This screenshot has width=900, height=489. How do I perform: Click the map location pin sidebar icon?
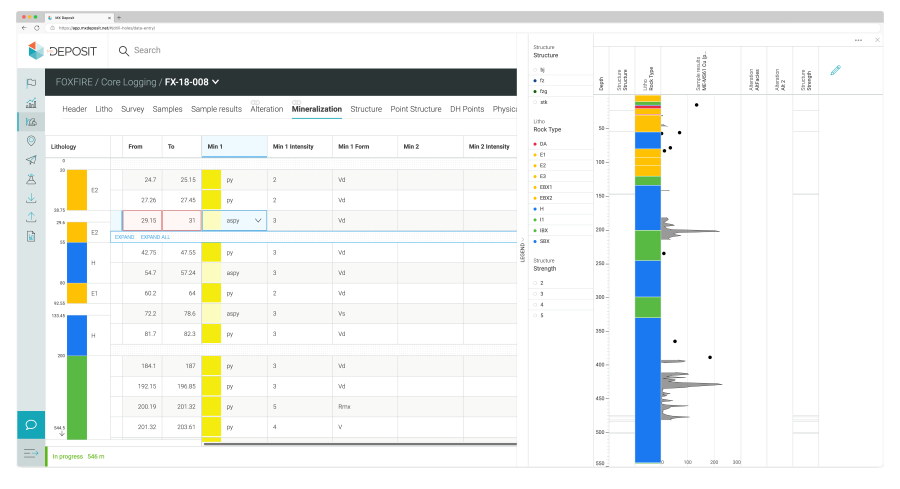[x=32, y=141]
